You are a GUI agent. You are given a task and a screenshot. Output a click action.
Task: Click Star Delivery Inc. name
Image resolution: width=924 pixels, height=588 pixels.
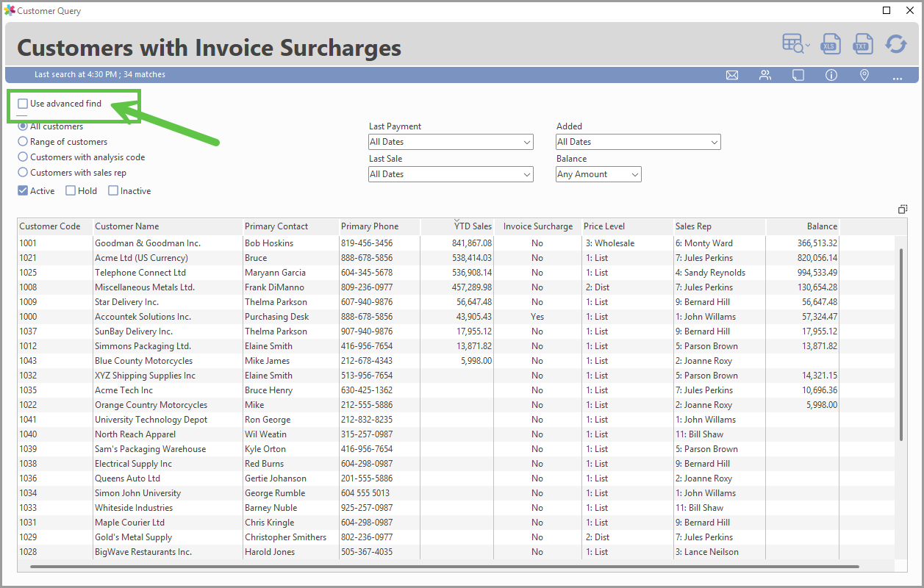coord(126,302)
